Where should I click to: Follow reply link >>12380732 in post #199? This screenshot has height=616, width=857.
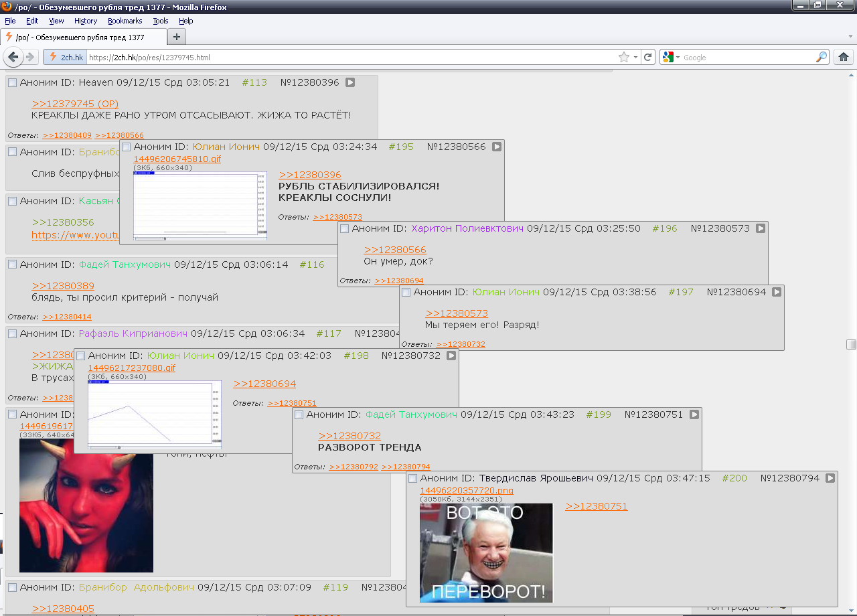coord(349,436)
